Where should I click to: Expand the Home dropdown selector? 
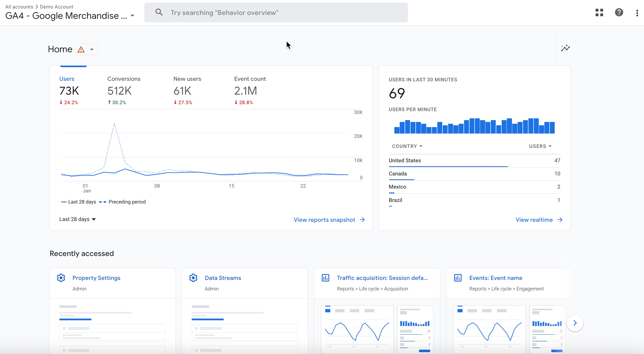91,49
